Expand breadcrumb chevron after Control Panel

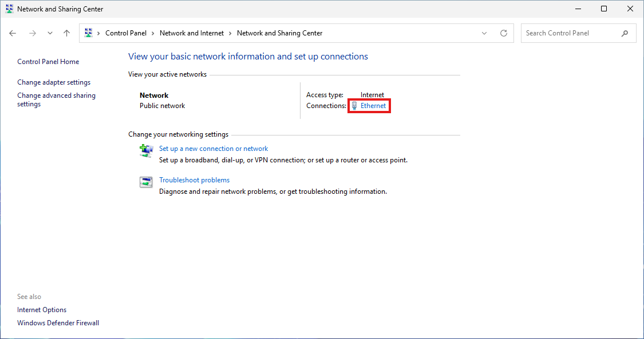(x=153, y=33)
